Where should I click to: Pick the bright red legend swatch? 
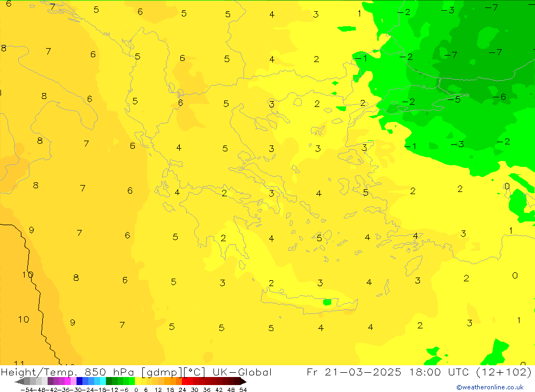click(185, 381)
